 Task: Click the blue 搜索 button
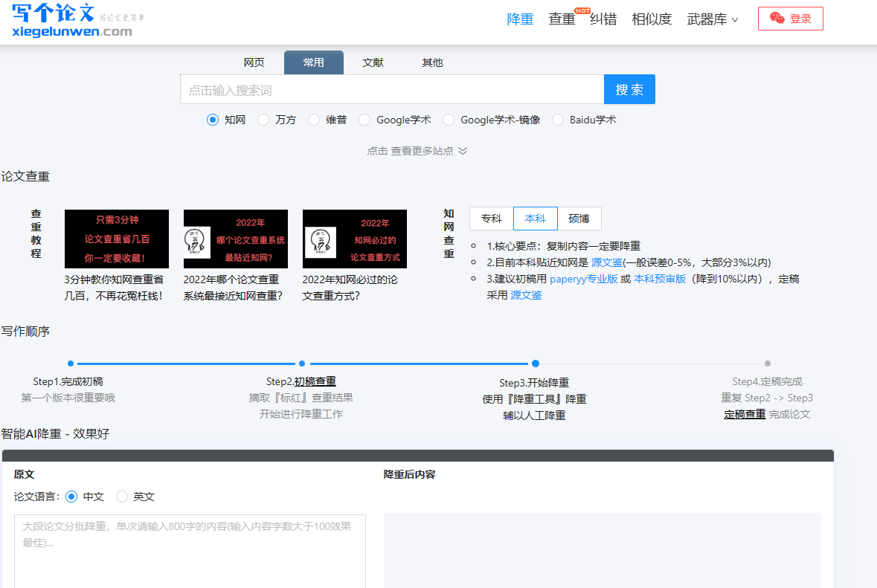click(x=629, y=89)
